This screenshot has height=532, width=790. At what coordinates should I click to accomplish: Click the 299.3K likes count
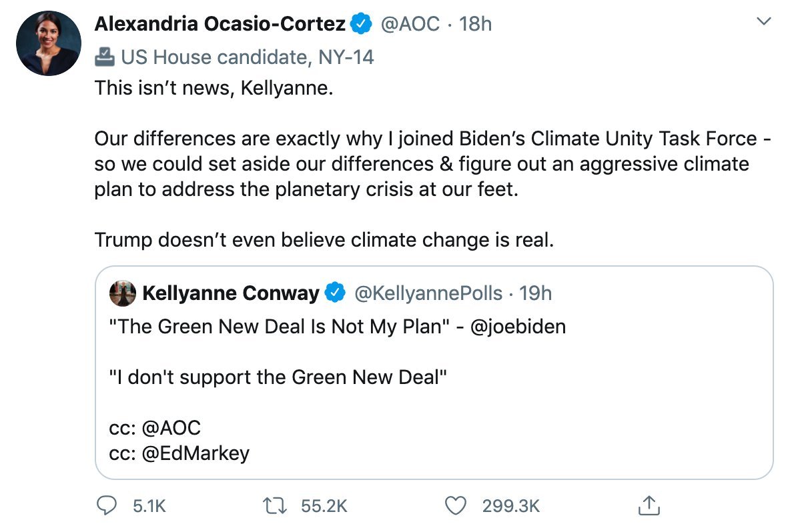(x=510, y=506)
